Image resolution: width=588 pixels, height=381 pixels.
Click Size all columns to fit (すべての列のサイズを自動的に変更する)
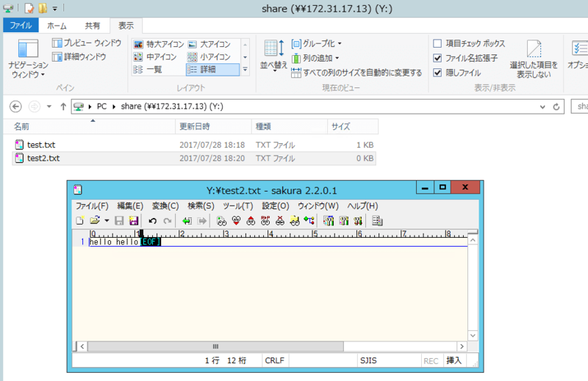point(356,73)
